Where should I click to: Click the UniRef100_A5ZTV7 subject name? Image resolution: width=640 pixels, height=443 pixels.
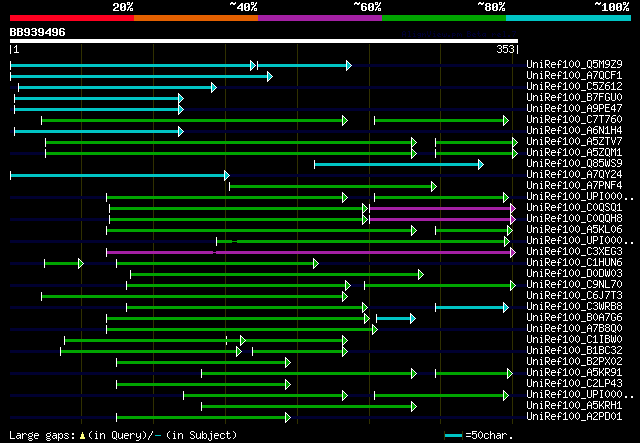(574, 142)
